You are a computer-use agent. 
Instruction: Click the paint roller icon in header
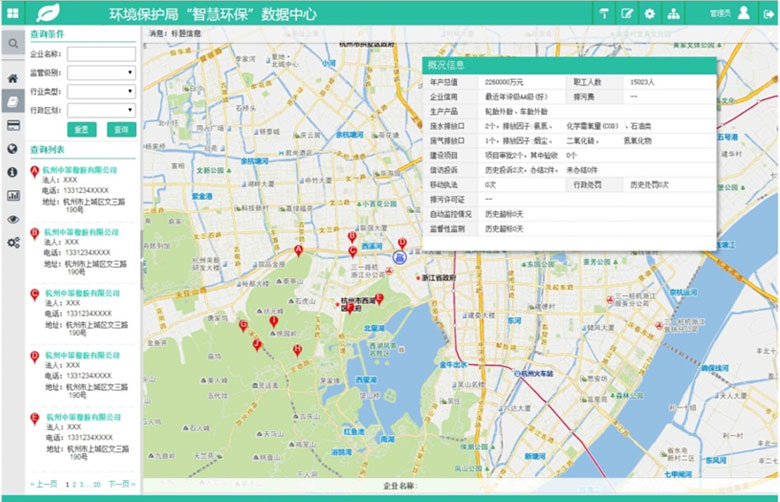(x=604, y=14)
